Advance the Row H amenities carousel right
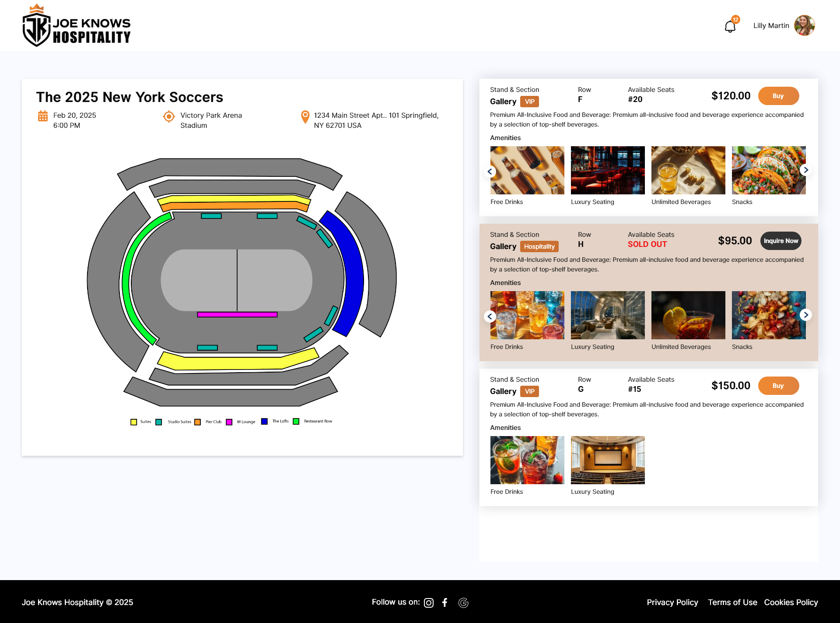 (x=806, y=315)
